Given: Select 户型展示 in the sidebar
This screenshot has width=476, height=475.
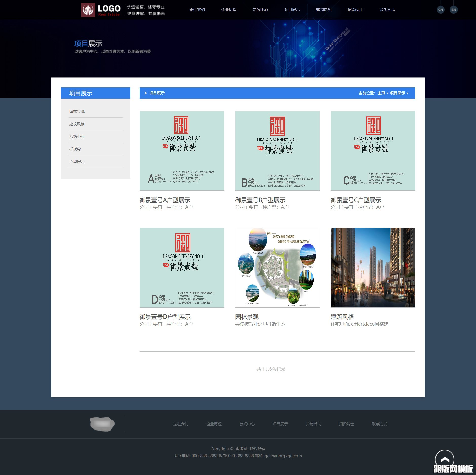Looking at the screenshot, I should (77, 162).
